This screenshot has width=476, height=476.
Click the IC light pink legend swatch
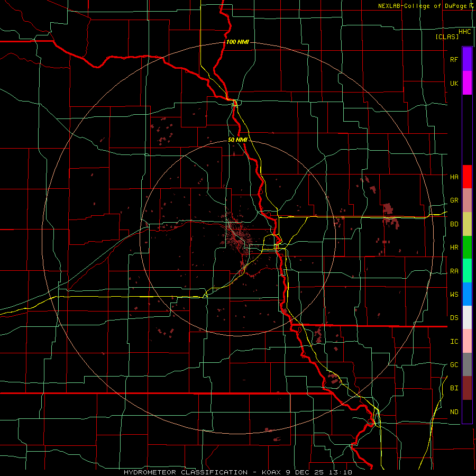(467, 341)
